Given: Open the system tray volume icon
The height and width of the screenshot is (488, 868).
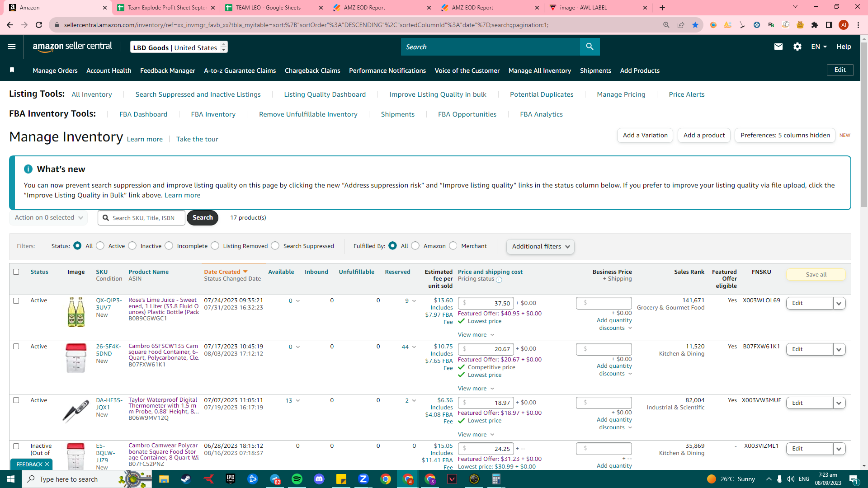Looking at the screenshot, I should [791, 479].
